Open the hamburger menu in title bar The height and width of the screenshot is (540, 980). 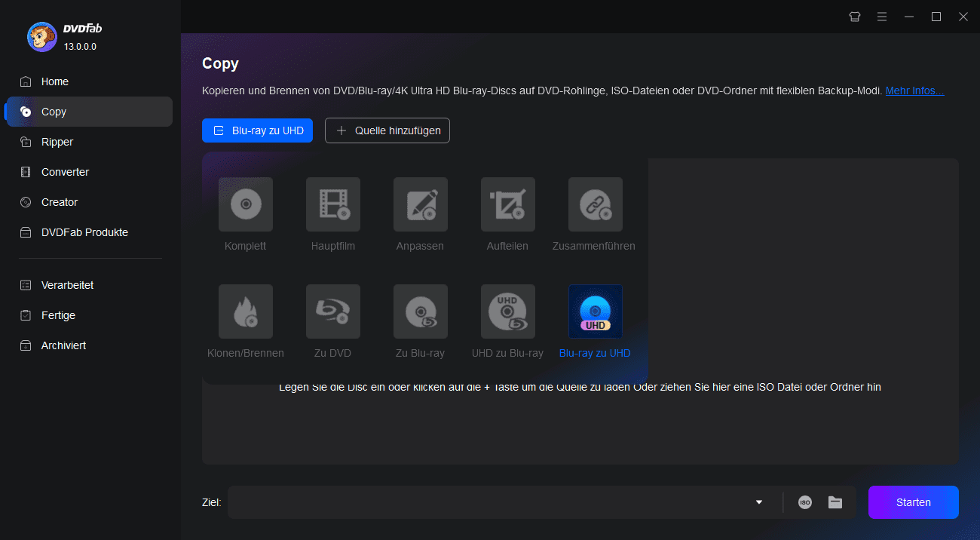tap(882, 17)
